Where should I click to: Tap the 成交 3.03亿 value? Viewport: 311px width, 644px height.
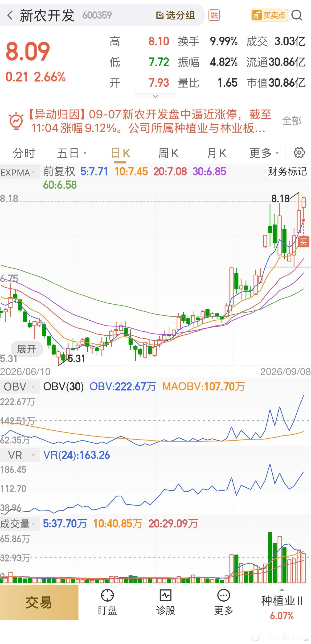pos(290,41)
